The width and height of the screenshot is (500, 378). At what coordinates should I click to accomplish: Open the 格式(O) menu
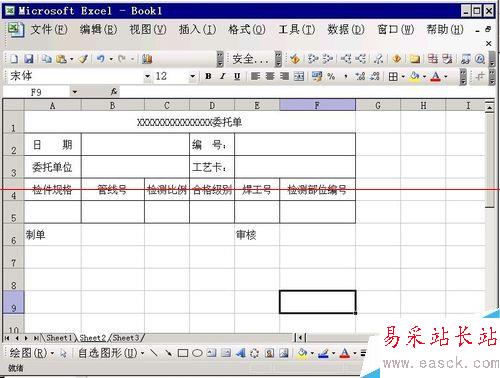247,30
